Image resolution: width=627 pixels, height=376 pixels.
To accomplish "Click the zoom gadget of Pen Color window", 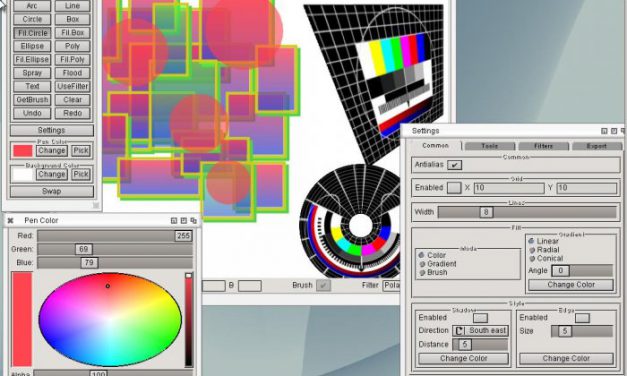I will pyautogui.click(x=184, y=220).
